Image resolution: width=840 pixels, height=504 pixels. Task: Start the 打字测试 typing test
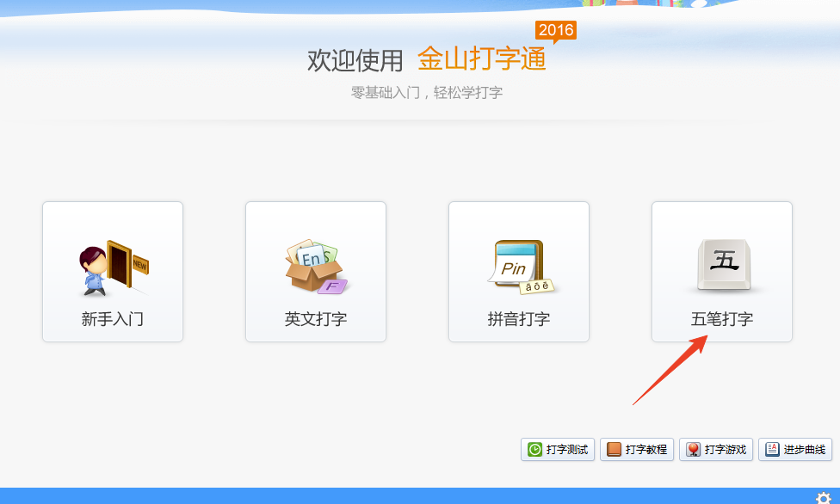click(558, 449)
